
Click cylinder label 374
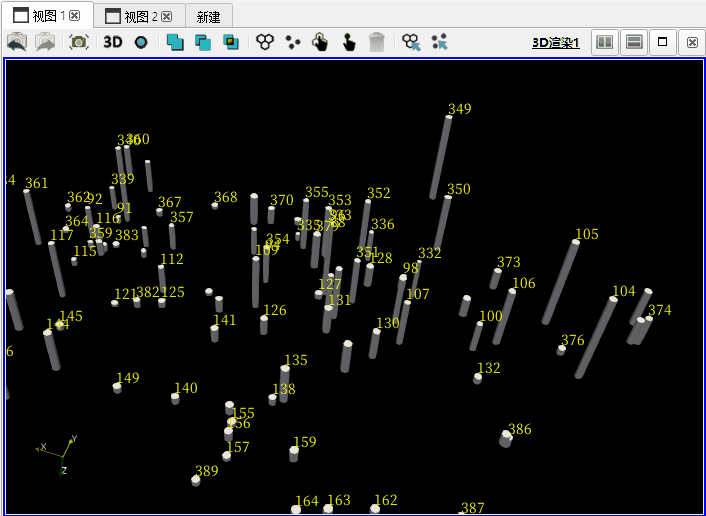[660, 310]
